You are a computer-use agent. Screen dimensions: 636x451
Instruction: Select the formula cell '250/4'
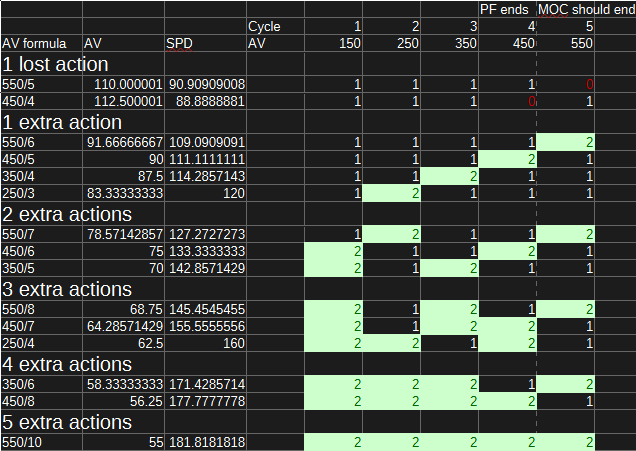[x=41, y=344]
